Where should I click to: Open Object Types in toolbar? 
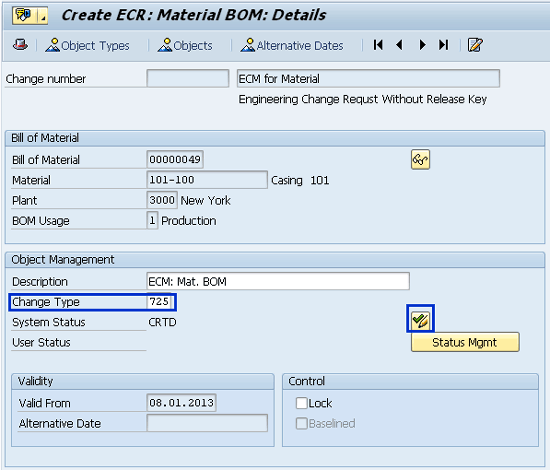coord(87,45)
